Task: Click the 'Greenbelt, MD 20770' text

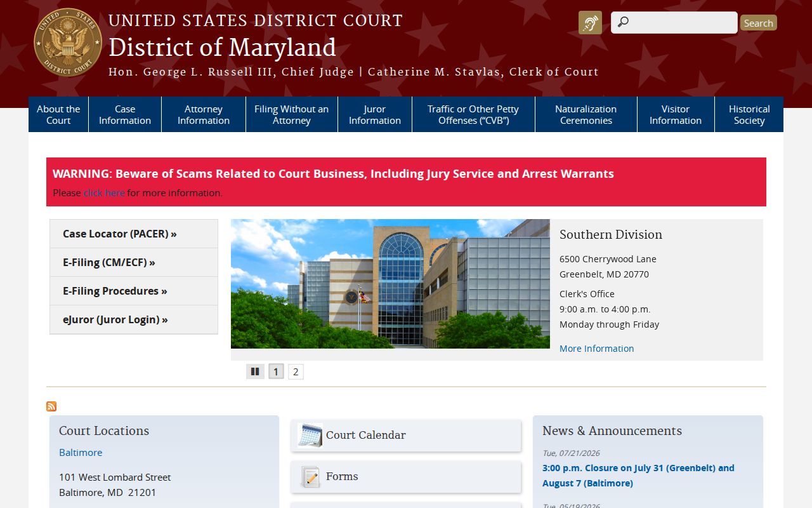Action: pyautogui.click(x=604, y=274)
